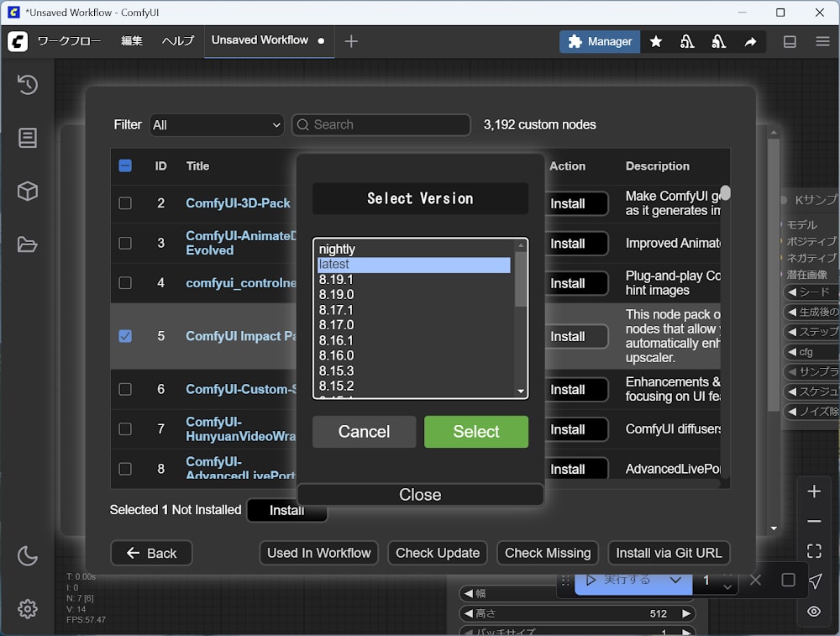Select version 8.17.1

(x=414, y=310)
